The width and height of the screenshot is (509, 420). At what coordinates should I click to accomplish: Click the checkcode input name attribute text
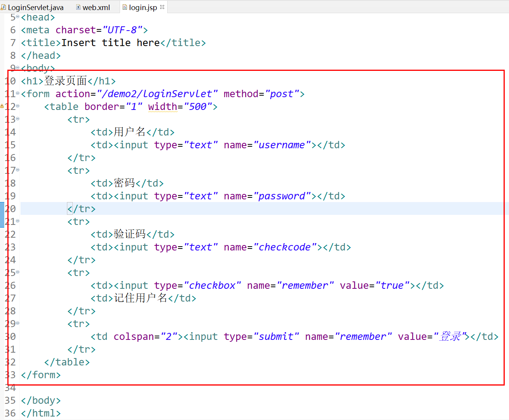pyautogui.click(x=284, y=247)
